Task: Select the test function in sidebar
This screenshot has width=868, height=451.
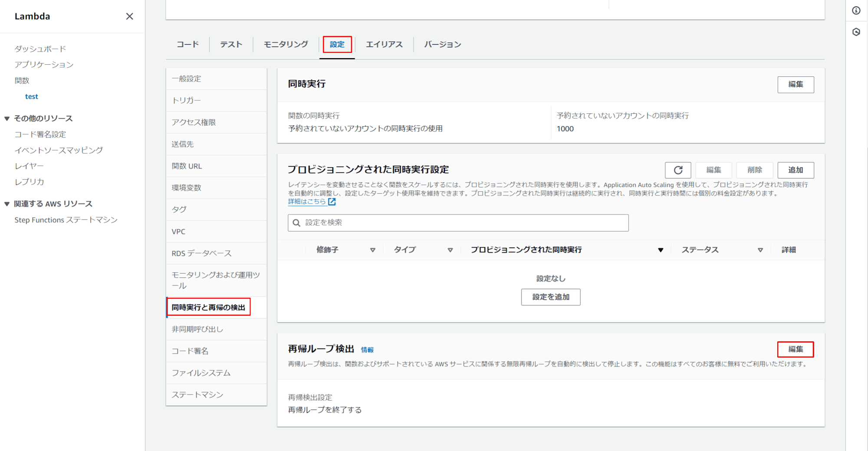Action: point(32,96)
